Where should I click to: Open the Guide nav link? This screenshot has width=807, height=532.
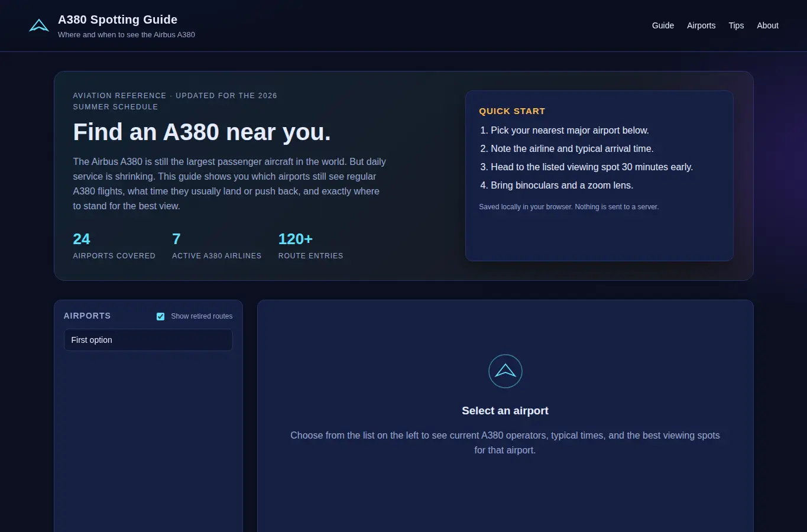[x=663, y=25]
